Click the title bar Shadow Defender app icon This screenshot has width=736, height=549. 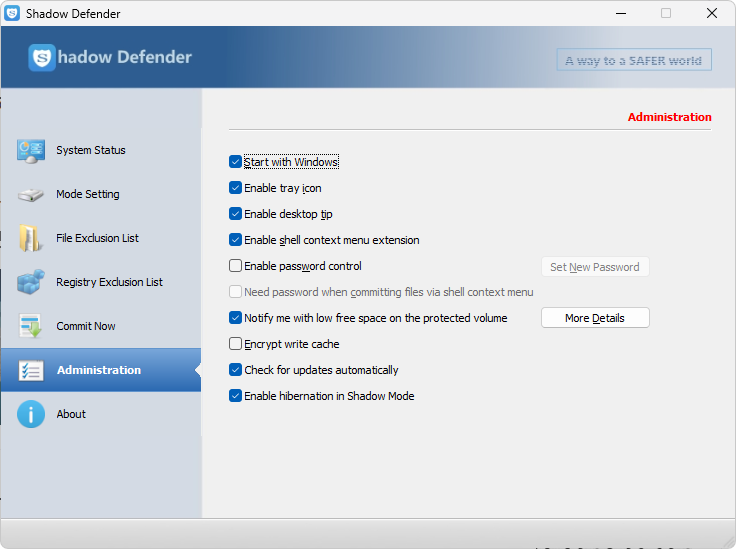(12, 13)
